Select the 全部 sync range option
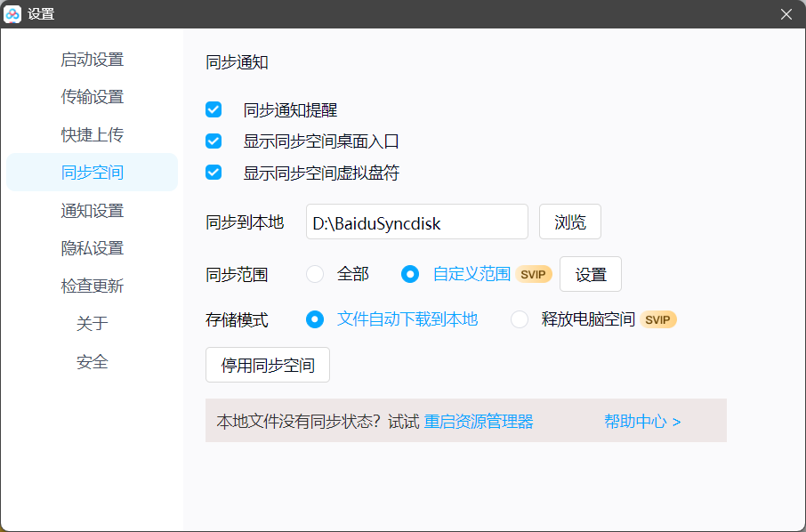The height and width of the screenshot is (532, 806). pyautogui.click(x=315, y=274)
